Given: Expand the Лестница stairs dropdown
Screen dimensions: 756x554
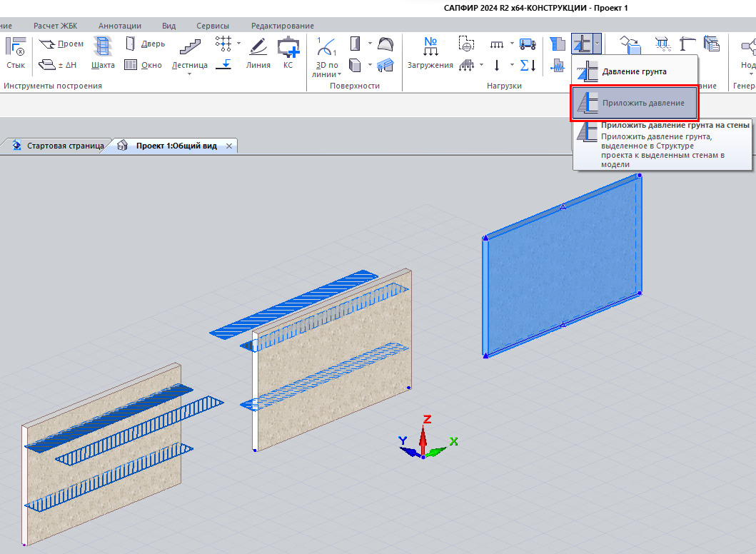Looking at the screenshot, I should pos(190,74).
